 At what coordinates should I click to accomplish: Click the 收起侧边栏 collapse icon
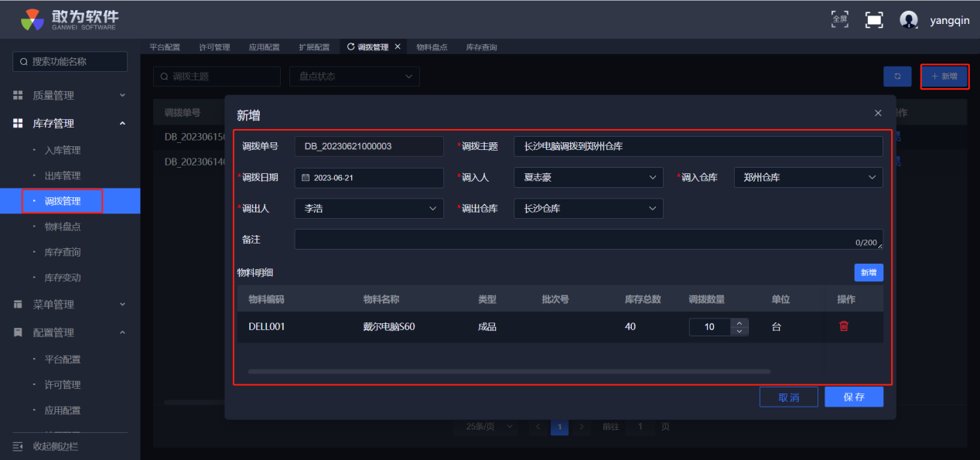click(x=18, y=446)
